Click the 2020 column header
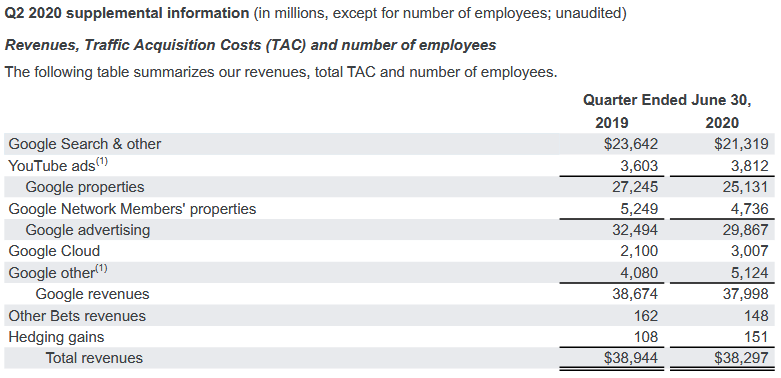 click(x=722, y=123)
